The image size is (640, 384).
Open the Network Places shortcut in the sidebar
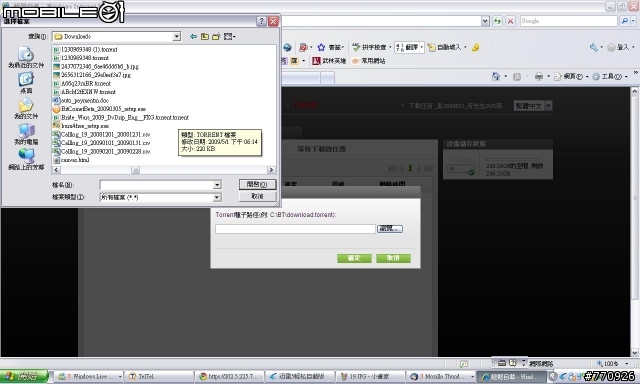click(x=26, y=160)
